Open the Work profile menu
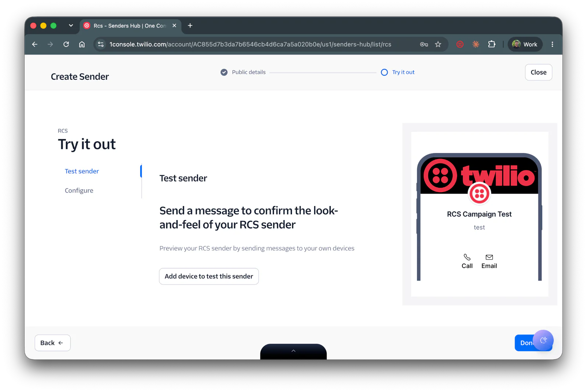Screen dimensions: 587x392 point(525,44)
